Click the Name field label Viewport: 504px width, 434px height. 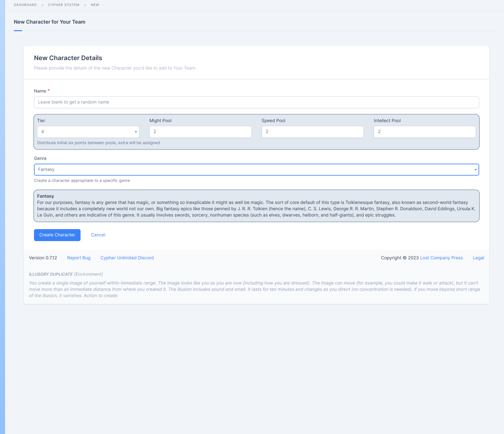(x=40, y=91)
